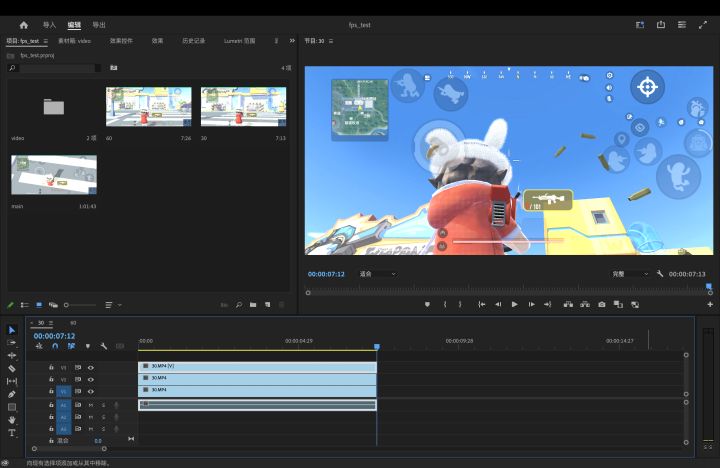Select the Type tool
Screen dimensions: 720x468
point(12,433)
